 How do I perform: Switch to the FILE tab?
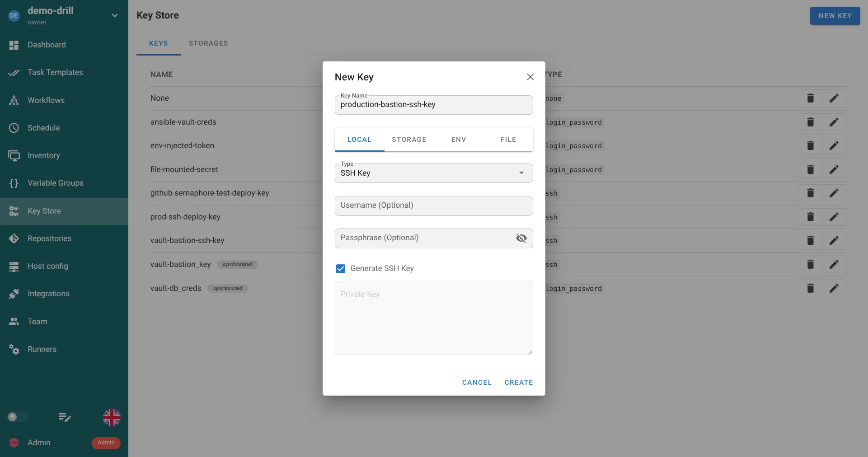click(508, 140)
